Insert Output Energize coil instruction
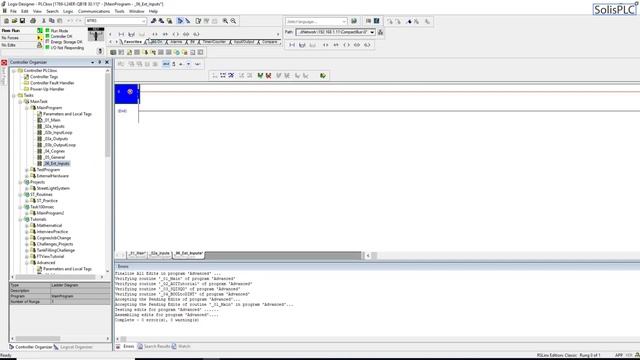The height and width of the screenshot is (360, 640). 176,34
